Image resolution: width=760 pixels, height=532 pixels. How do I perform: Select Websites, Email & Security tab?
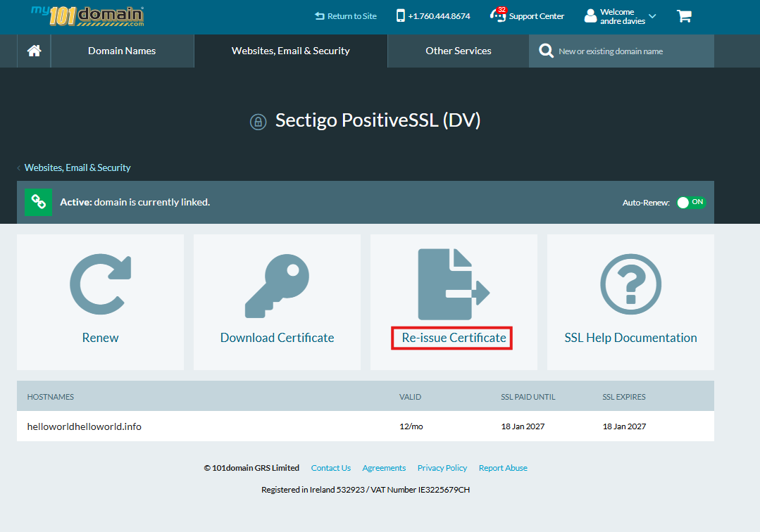click(290, 51)
